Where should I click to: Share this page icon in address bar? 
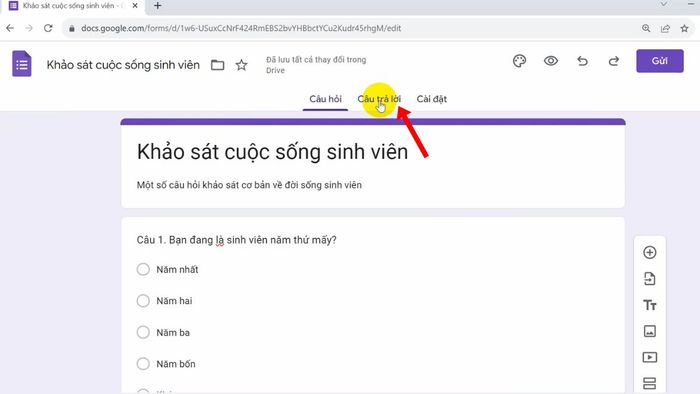665,28
